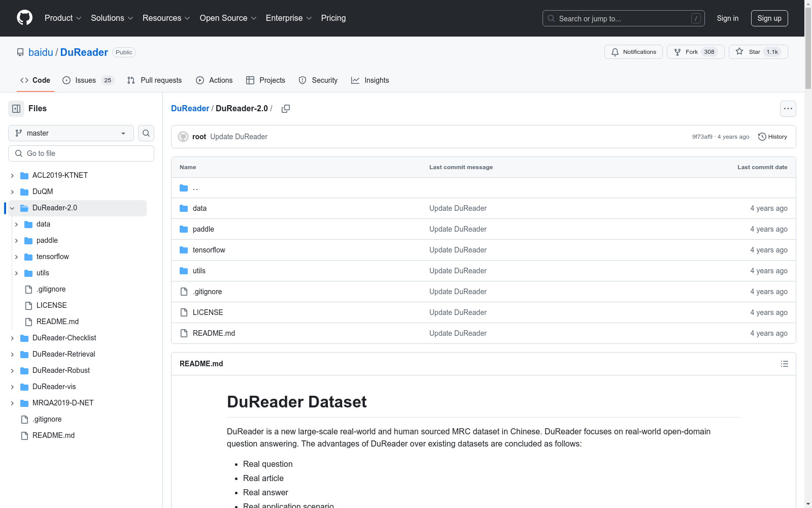Click the MRQA2019-D-NET folder icon in tree
This screenshot has width=812, height=508.
coord(24,403)
